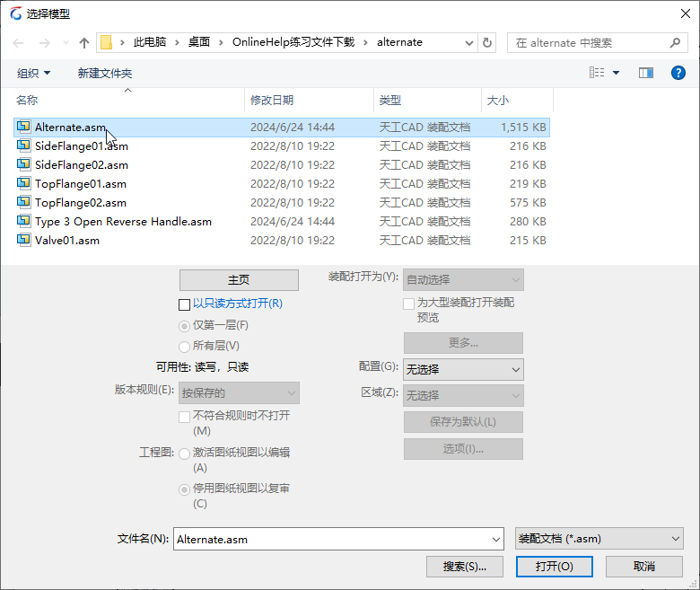700x590 pixels.
Task: Toggle the preview pane icon
Action: click(x=646, y=73)
